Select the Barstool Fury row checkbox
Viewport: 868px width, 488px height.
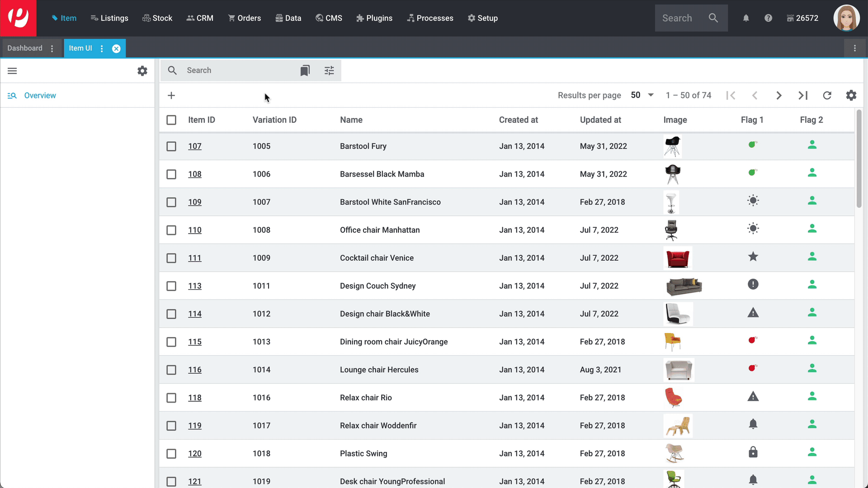click(171, 146)
